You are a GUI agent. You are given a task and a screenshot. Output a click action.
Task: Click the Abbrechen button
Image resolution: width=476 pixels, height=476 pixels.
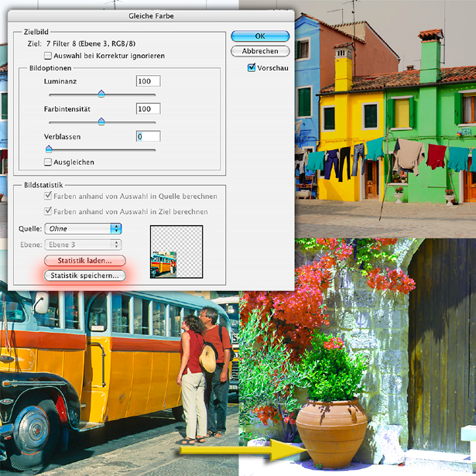pos(259,51)
